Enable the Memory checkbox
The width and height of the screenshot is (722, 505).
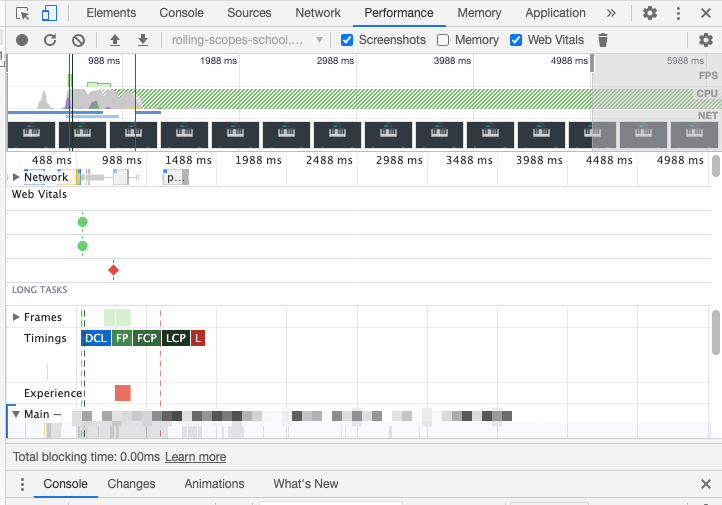coord(443,40)
